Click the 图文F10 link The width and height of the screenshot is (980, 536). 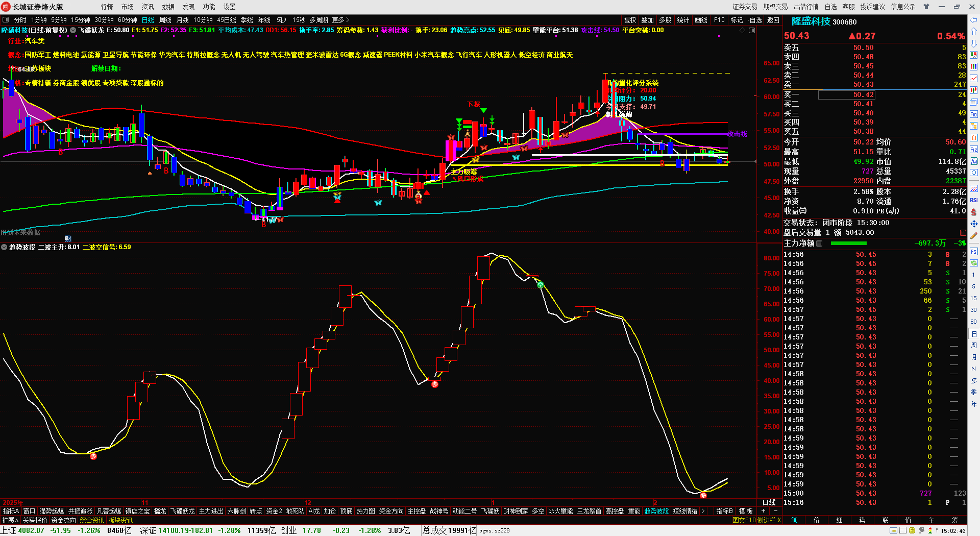click(x=744, y=520)
